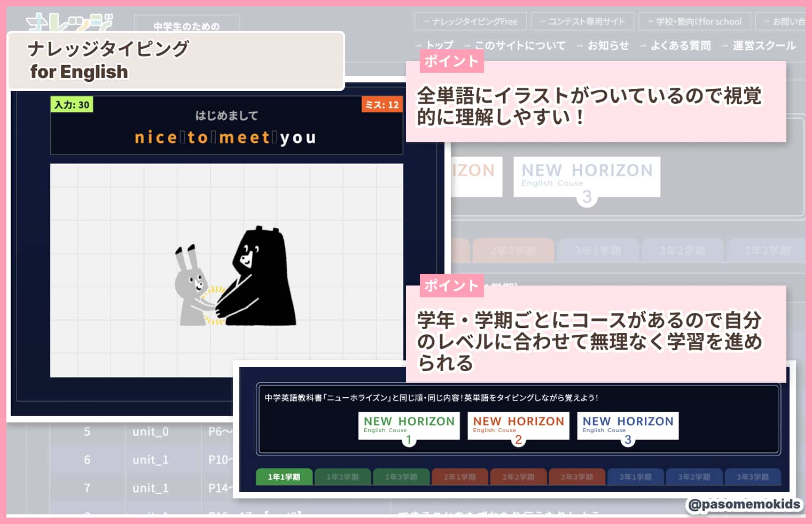The height and width of the screenshot is (524, 812).
Task: Click the ミス: 12 counter badge
Action: tap(382, 104)
